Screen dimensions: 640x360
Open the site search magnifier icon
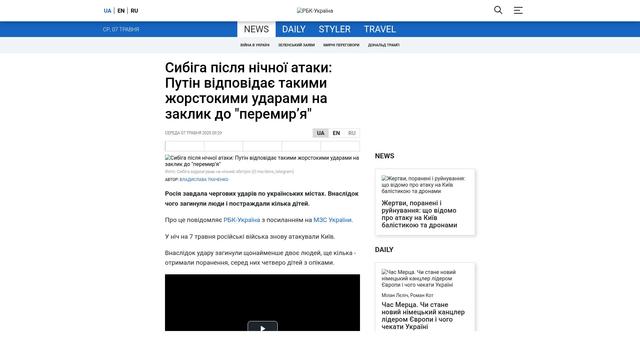coord(498,10)
